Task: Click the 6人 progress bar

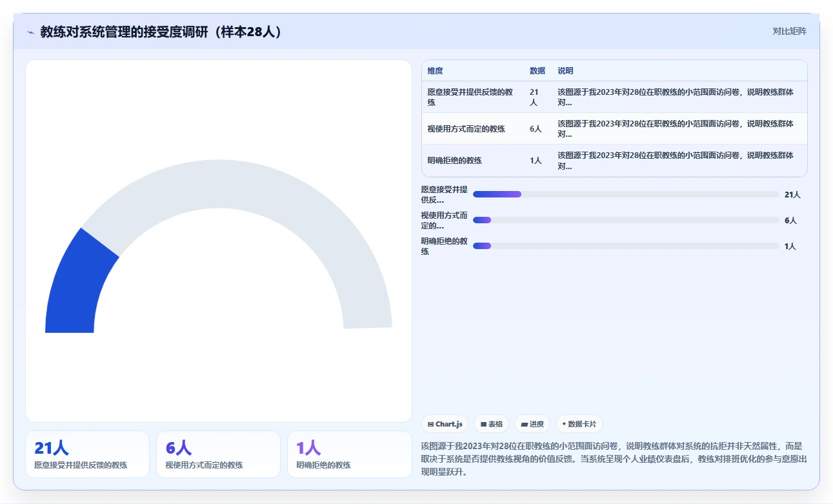Action: point(626,220)
